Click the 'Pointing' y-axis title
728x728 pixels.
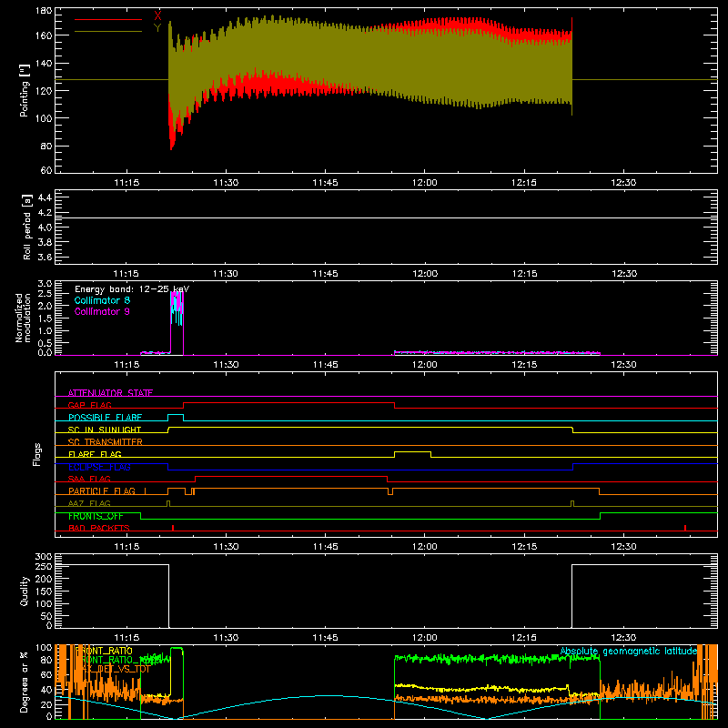pyautogui.click(x=25, y=90)
